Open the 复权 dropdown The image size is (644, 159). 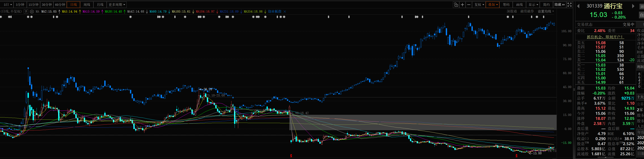tap(479, 5)
